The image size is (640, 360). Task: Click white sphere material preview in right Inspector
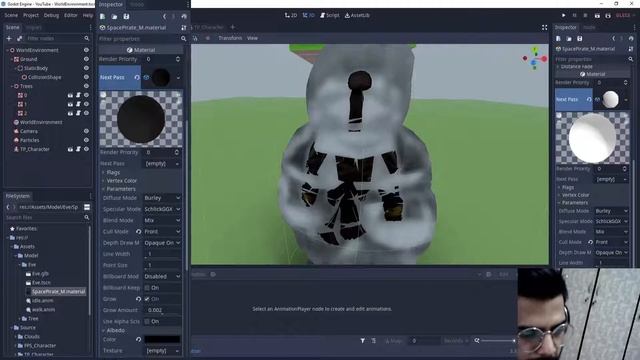pos(592,138)
